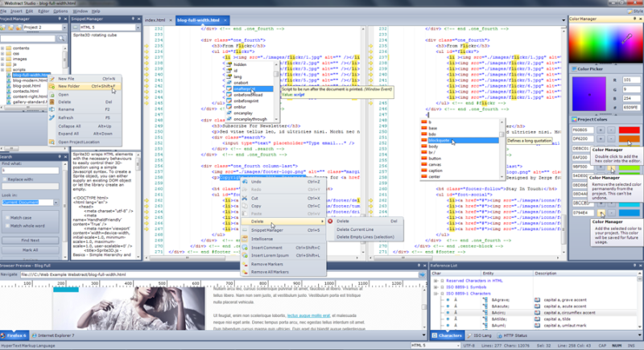
Task: Expand the images folder
Action: (x=2, y=59)
